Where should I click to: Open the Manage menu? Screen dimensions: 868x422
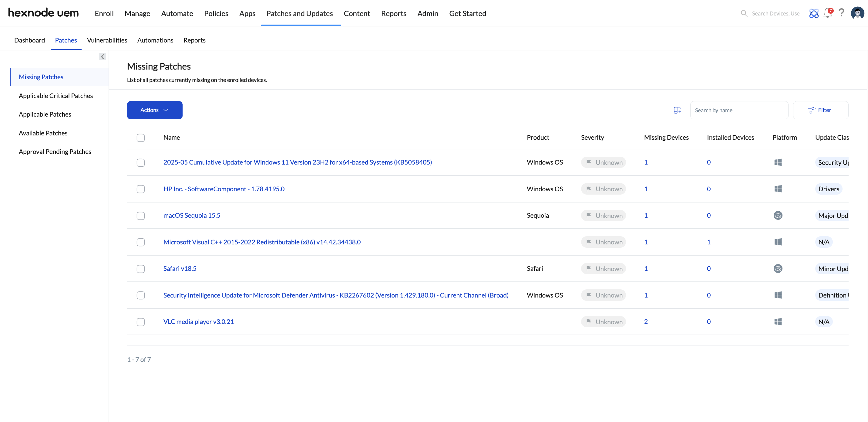tap(137, 13)
